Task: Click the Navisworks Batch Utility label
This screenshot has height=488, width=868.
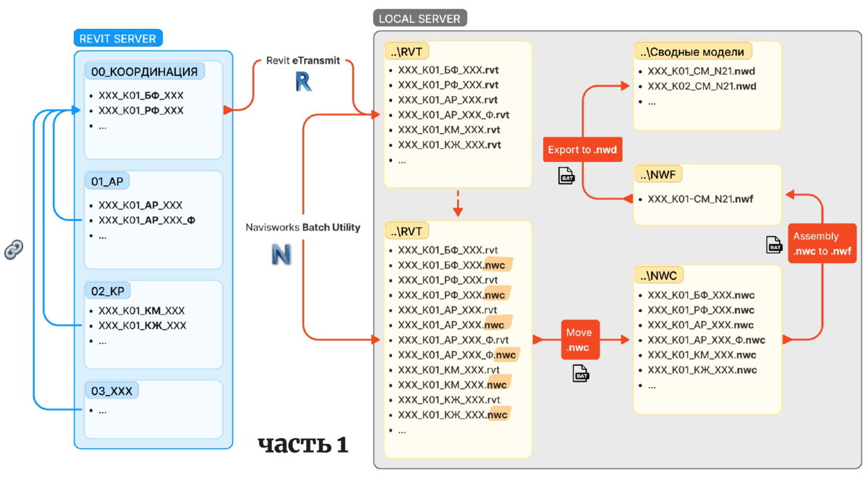Action: pyautogui.click(x=303, y=227)
